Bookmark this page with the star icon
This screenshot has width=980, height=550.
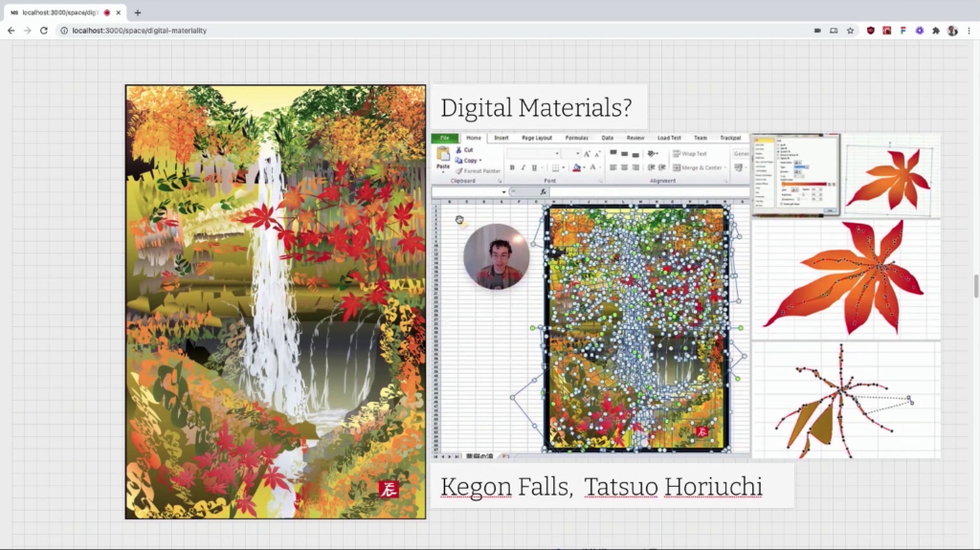850,30
